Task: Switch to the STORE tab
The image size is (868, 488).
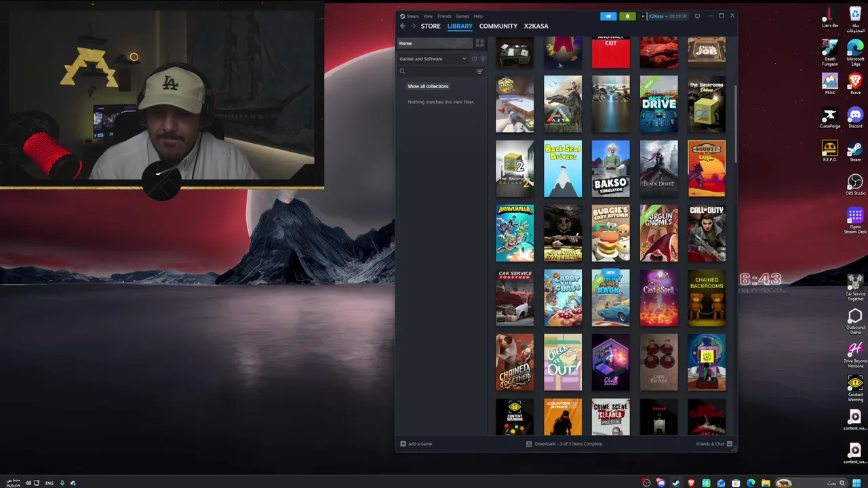Action: click(x=431, y=26)
